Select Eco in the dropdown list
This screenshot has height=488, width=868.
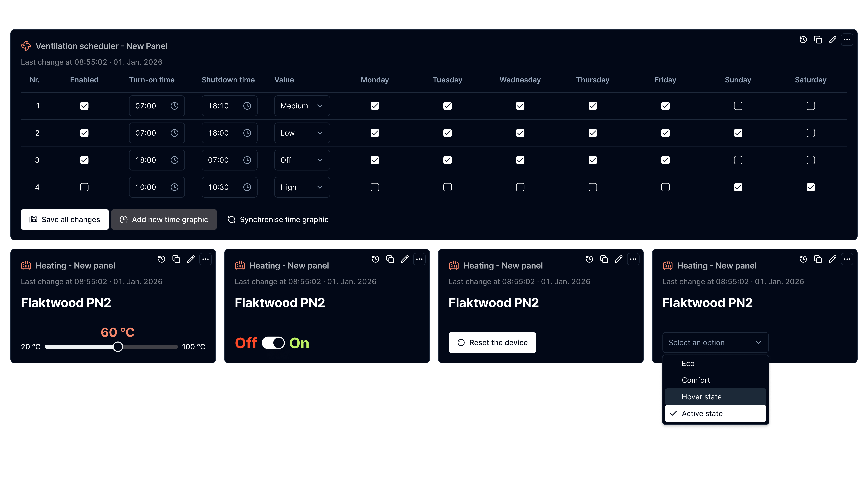click(688, 363)
